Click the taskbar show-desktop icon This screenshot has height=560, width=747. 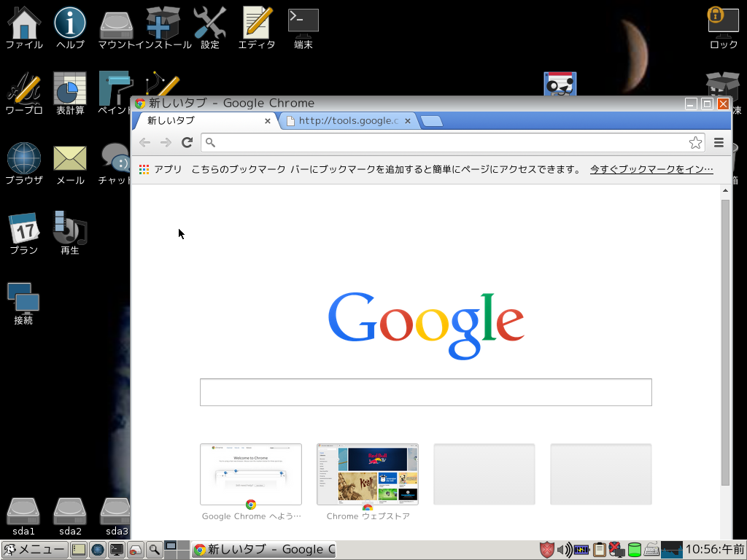(79, 550)
